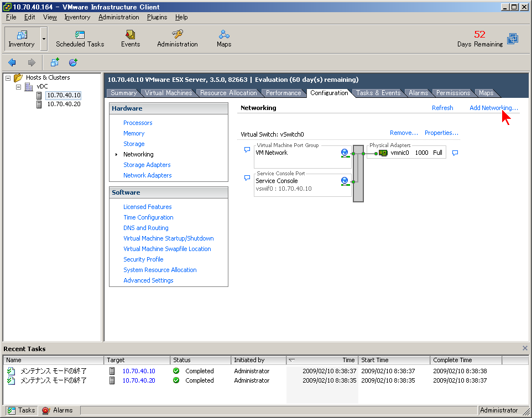
Task: Click the Refresh link in Networking
Action: [442, 108]
